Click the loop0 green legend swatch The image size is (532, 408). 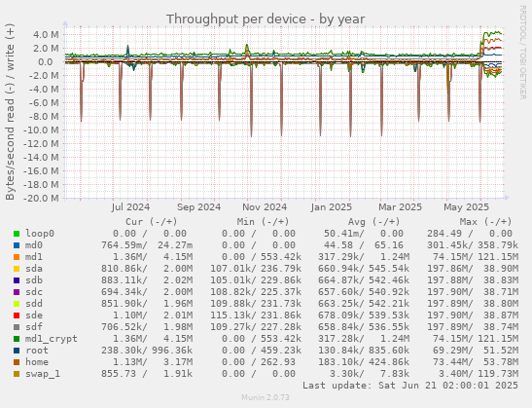(x=17, y=234)
